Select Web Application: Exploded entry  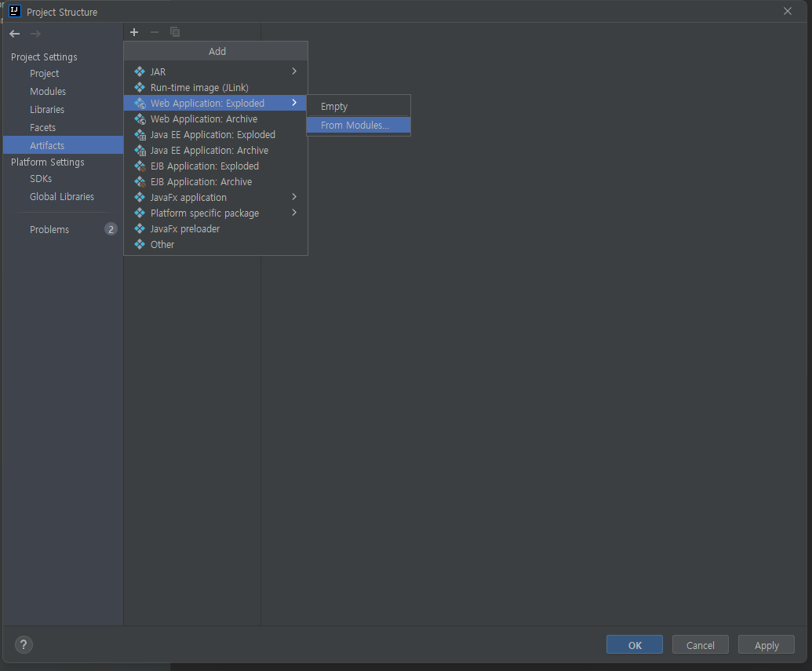(x=216, y=103)
